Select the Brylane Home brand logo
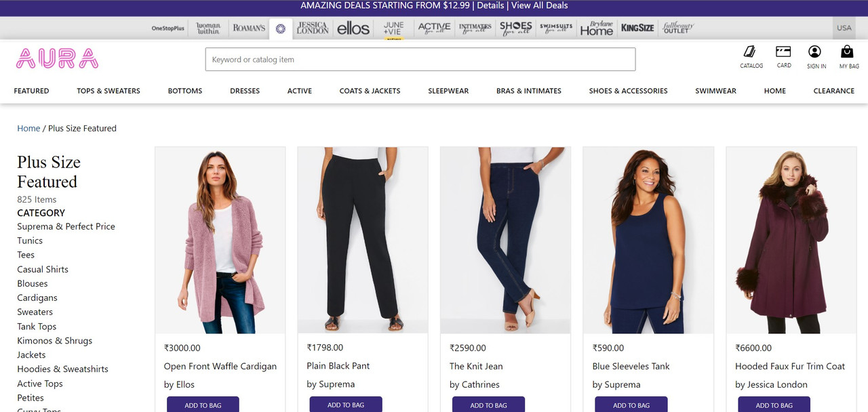The image size is (868, 412). click(x=597, y=28)
